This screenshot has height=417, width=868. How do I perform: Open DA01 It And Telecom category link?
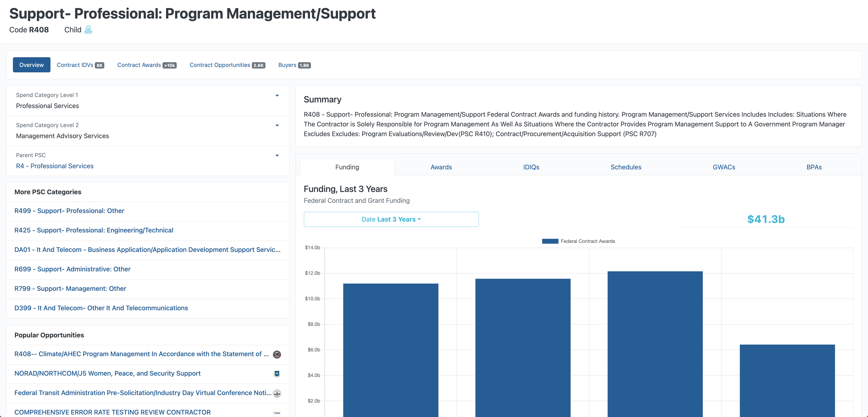pyautogui.click(x=147, y=250)
